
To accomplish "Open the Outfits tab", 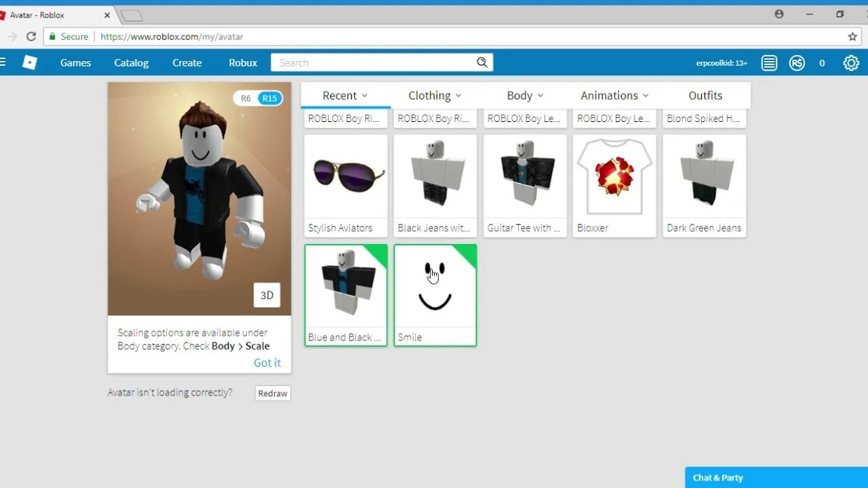I will (705, 96).
